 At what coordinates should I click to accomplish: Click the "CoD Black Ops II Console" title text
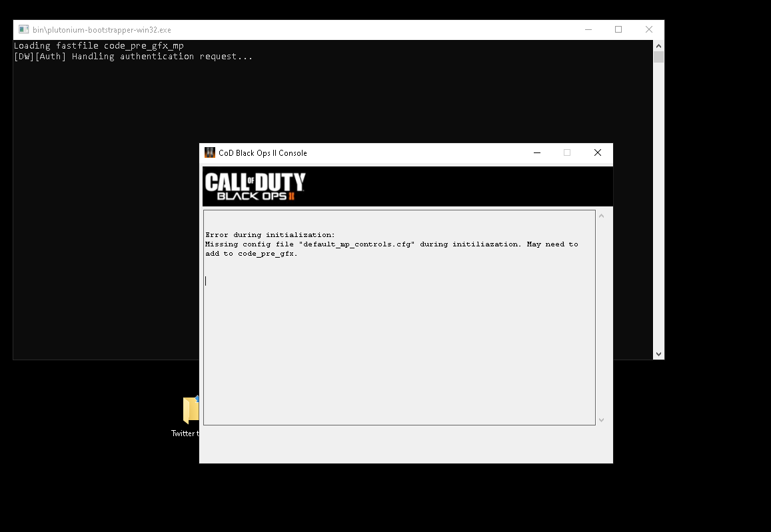(x=263, y=153)
